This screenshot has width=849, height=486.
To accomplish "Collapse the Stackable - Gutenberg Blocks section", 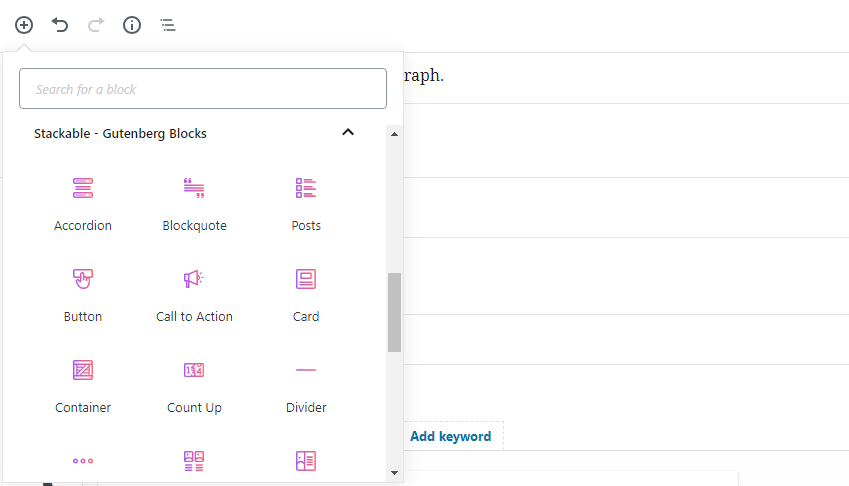I will coord(348,133).
